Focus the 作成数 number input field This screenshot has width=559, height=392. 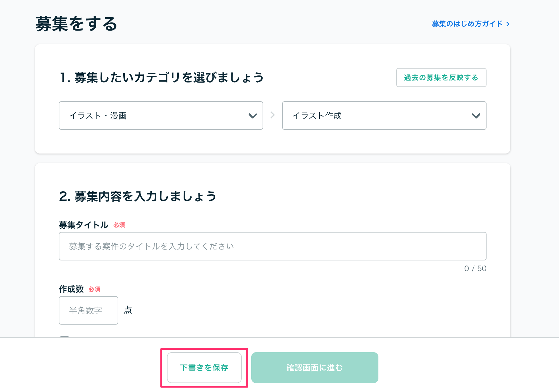[x=89, y=310]
